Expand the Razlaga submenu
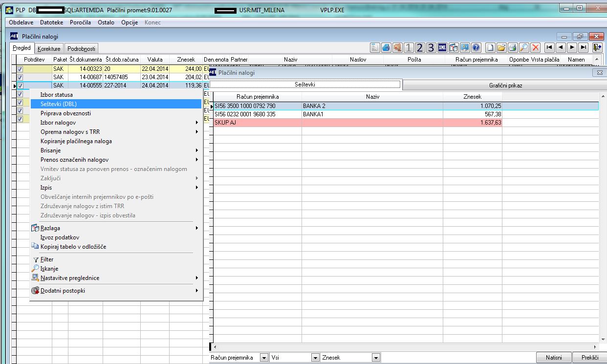This screenshot has width=607, height=364. [x=116, y=228]
